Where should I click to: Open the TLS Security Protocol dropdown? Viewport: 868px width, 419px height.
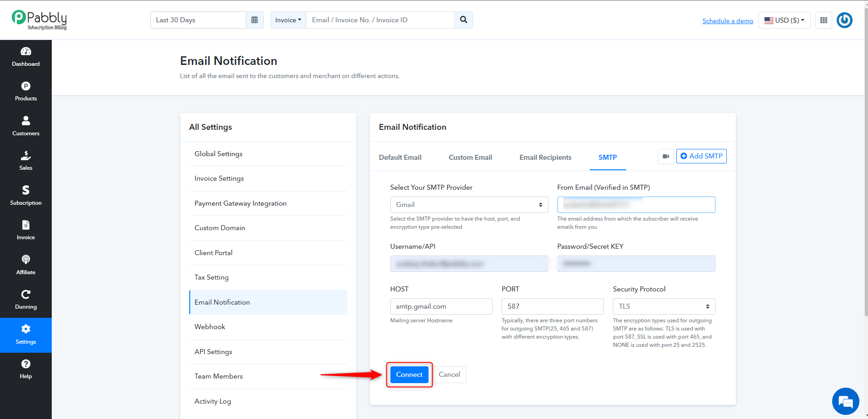coord(664,306)
